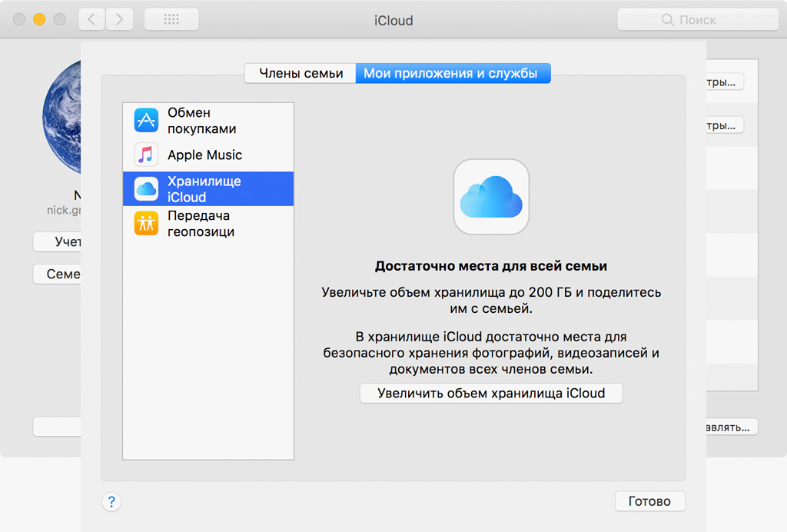Click the text mentioning 200 ГБ
The width and height of the screenshot is (787, 532).
click(x=491, y=300)
